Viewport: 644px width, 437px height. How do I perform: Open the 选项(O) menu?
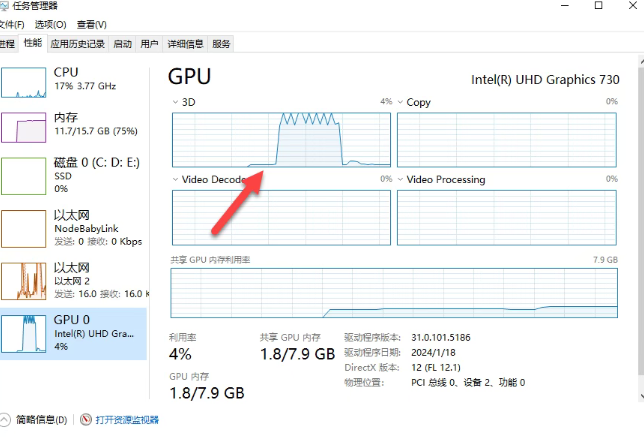click(51, 25)
